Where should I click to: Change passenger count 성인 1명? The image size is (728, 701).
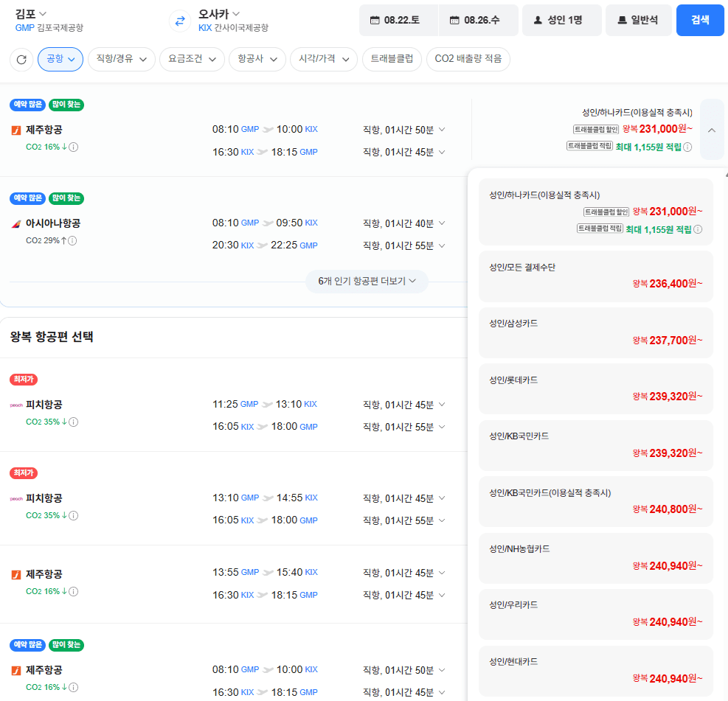pyautogui.click(x=562, y=20)
